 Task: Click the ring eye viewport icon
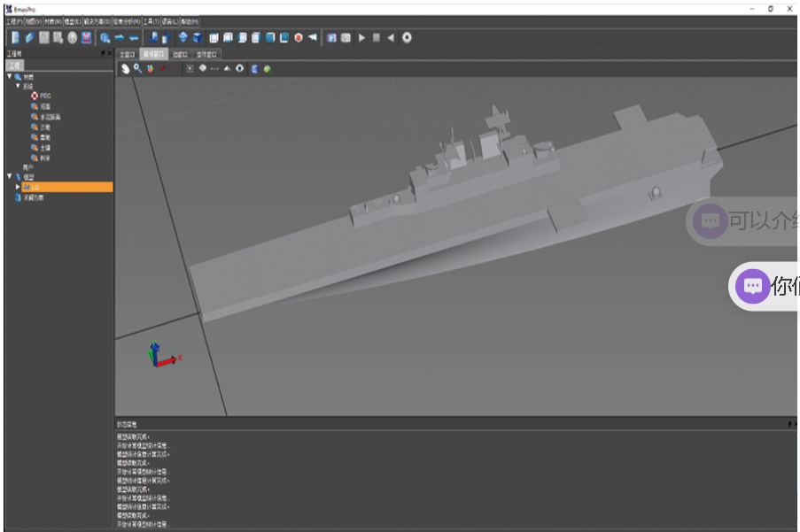click(x=239, y=68)
